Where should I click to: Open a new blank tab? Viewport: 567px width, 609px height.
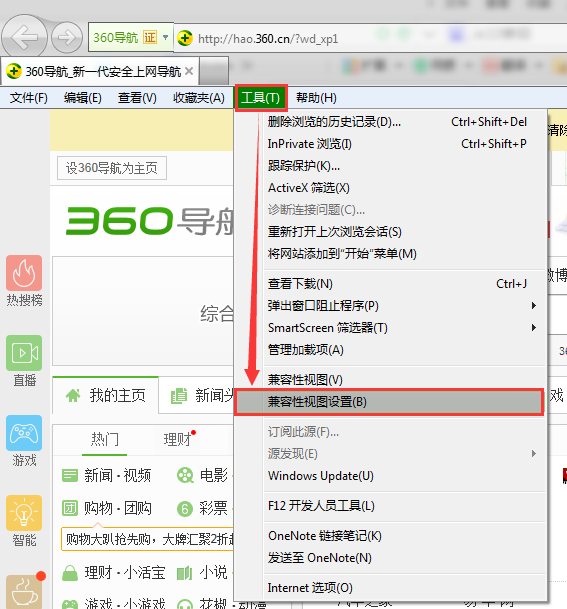coord(214,71)
